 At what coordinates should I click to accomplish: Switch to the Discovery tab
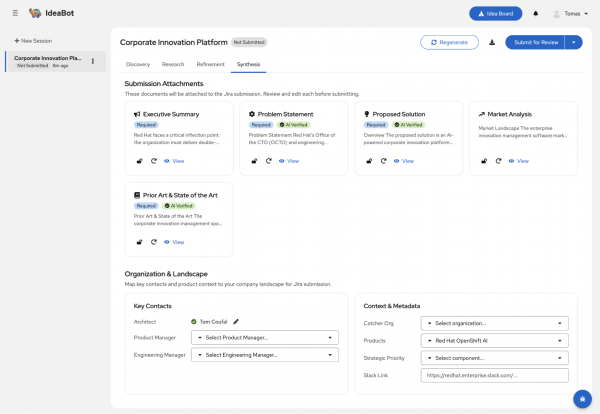point(138,64)
